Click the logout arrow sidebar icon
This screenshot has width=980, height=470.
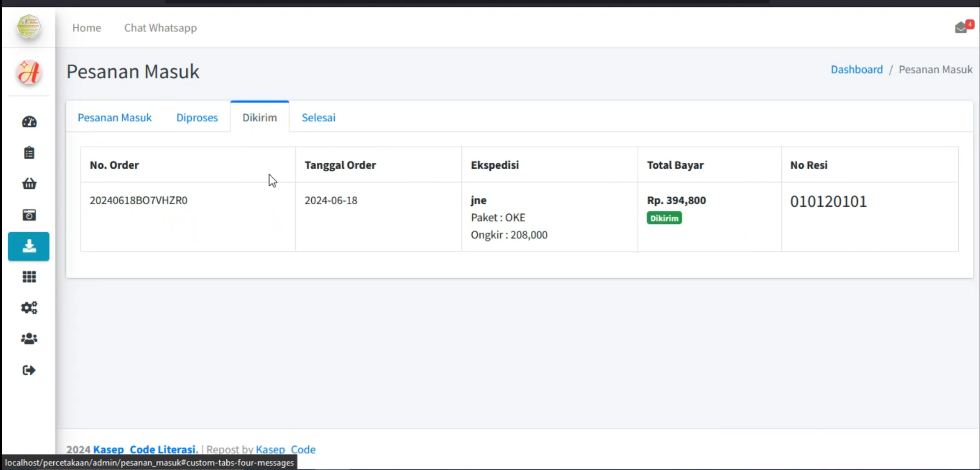[29, 370]
